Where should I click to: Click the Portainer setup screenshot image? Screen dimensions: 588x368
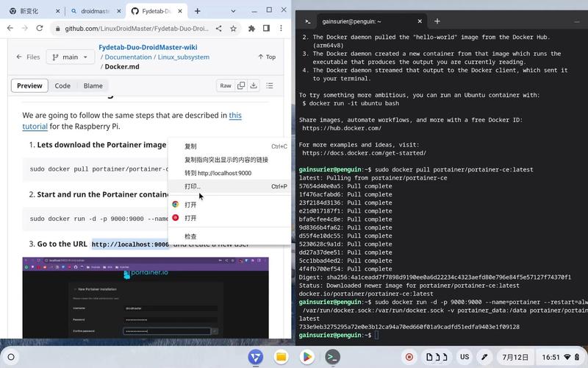(146, 298)
